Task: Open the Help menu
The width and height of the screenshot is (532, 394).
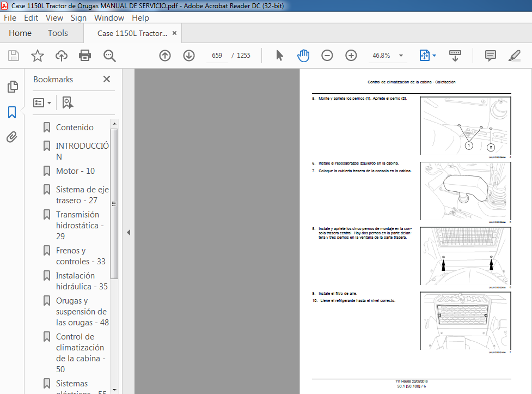Action: tap(140, 17)
